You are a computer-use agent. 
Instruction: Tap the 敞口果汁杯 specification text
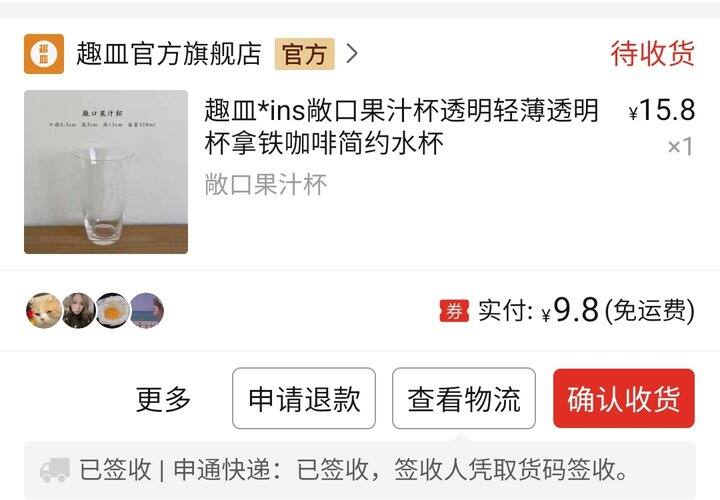[266, 185]
